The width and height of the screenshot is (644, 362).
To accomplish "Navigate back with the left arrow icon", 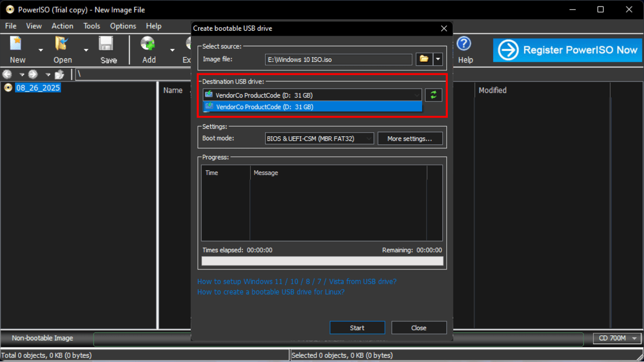I will pos(7,74).
